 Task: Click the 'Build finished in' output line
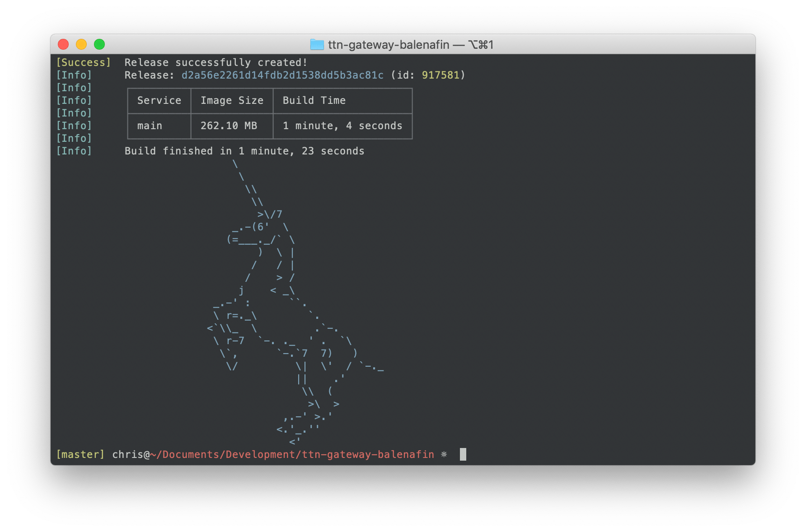coord(244,151)
